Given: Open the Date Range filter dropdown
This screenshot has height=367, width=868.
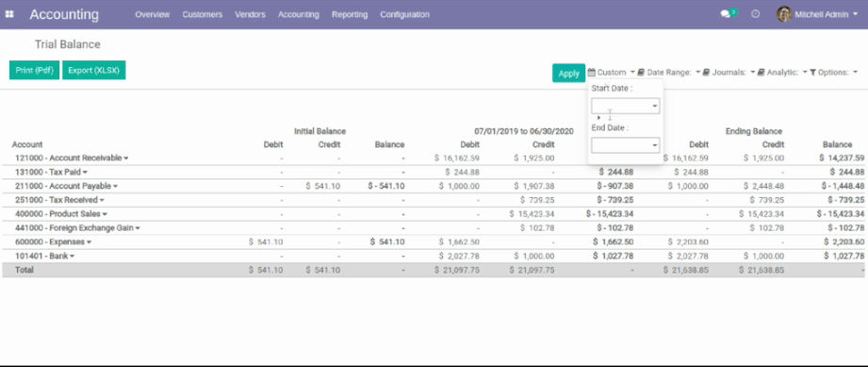Looking at the screenshot, I should [669, 72].
